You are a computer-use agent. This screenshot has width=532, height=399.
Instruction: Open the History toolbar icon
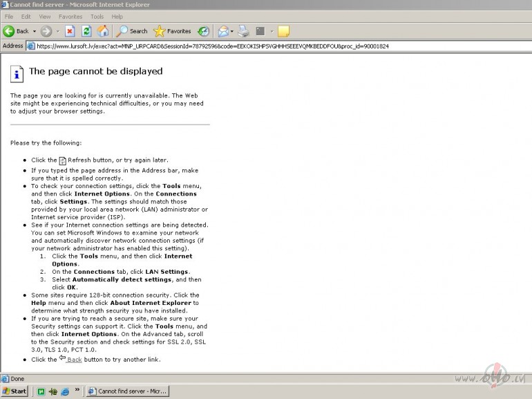204,31
